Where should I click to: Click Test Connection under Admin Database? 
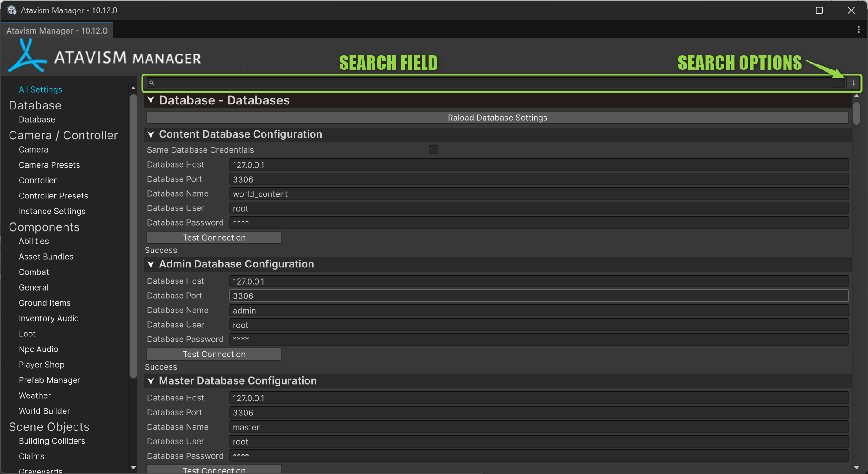tap(214, 354)
